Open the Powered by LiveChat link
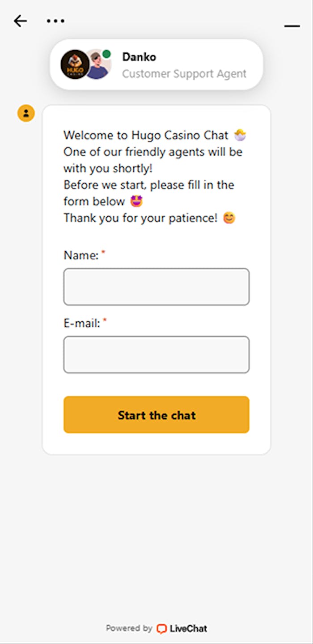Viewport: 313px width, 644px height. [156, 629]
